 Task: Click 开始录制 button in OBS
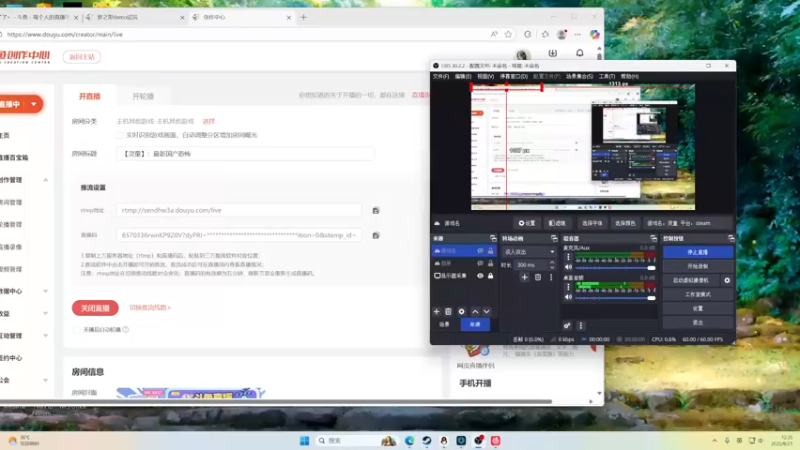697,266
